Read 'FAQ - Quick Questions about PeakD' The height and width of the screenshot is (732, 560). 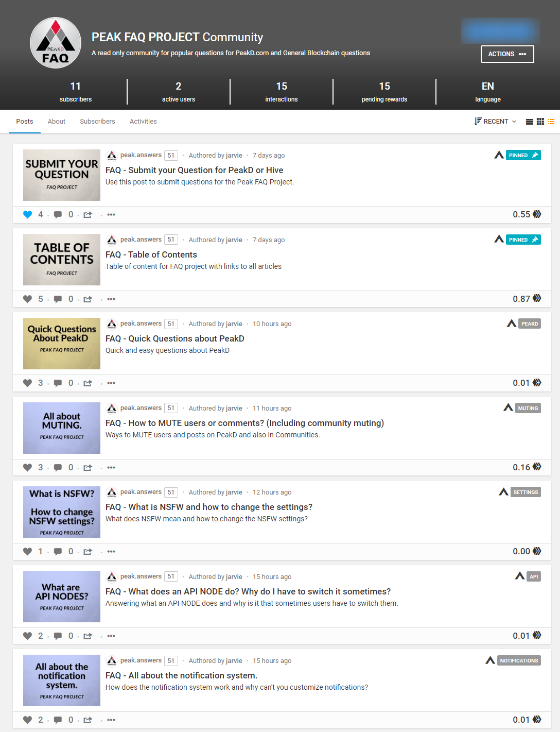pyautogui.click(x=175, y=338)
